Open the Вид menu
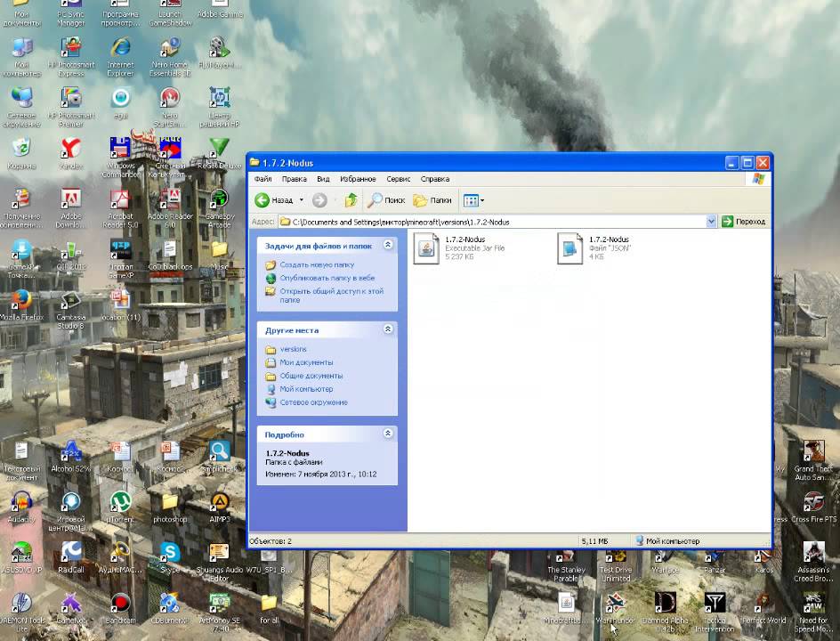 coord(323,179)
